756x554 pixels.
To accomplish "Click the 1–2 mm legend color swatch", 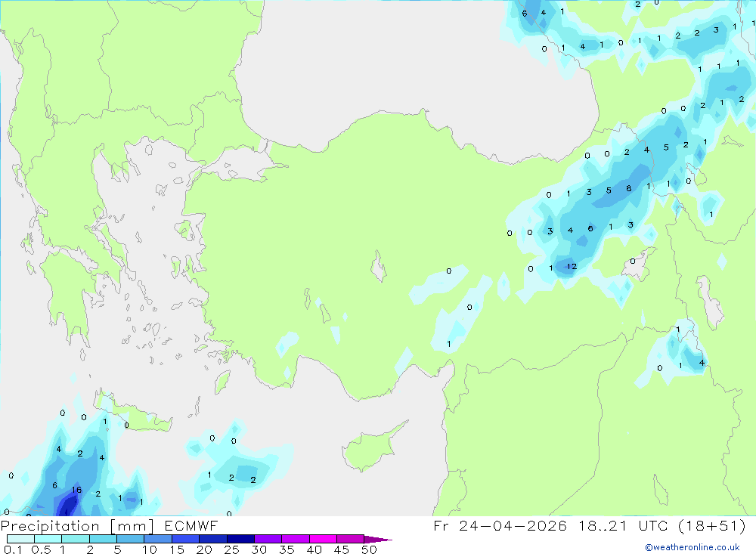I will click(x=76, y=539).
